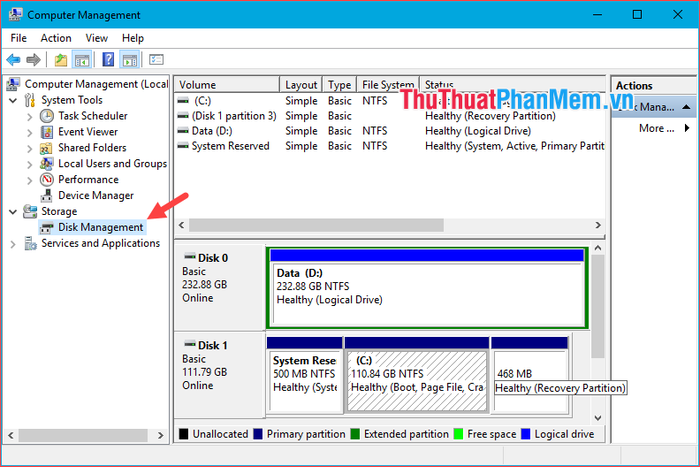Sort by the File System column header
This screenshot has width=700, height=467.
[388, 84]
